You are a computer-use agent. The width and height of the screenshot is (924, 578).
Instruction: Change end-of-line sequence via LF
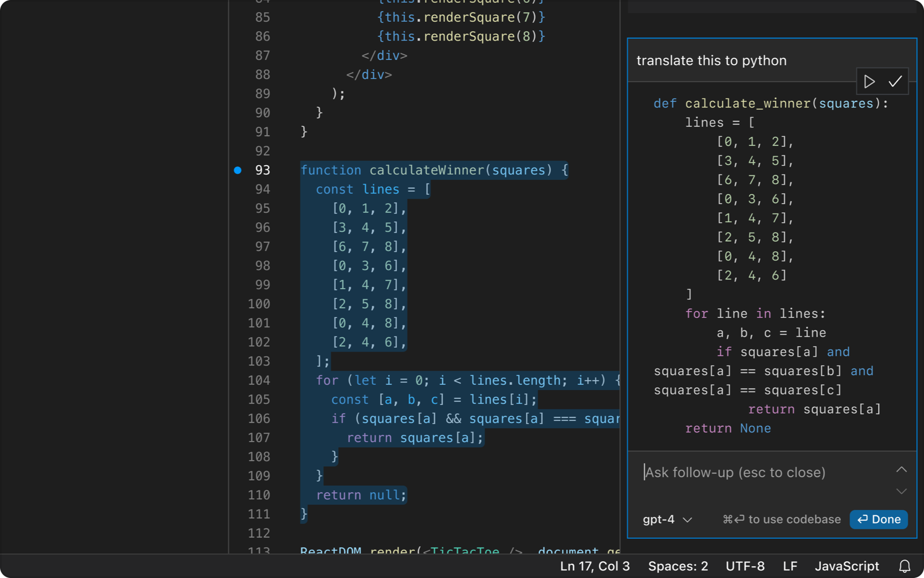pyautogui.click(x=790, y=566)
